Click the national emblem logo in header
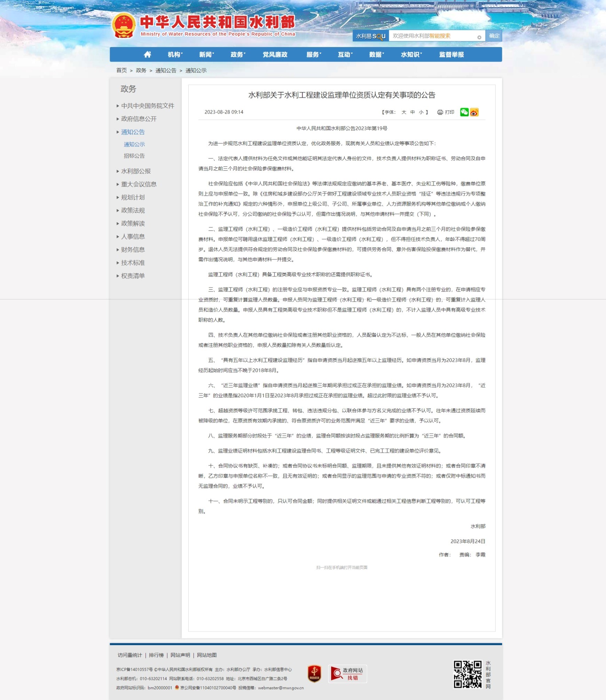 tap(124, 25)
